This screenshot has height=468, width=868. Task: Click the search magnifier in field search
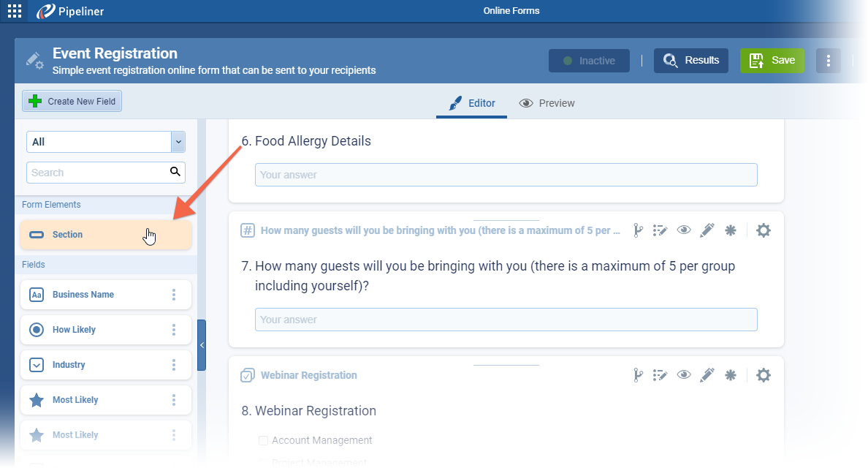click(x=175, y=172)
